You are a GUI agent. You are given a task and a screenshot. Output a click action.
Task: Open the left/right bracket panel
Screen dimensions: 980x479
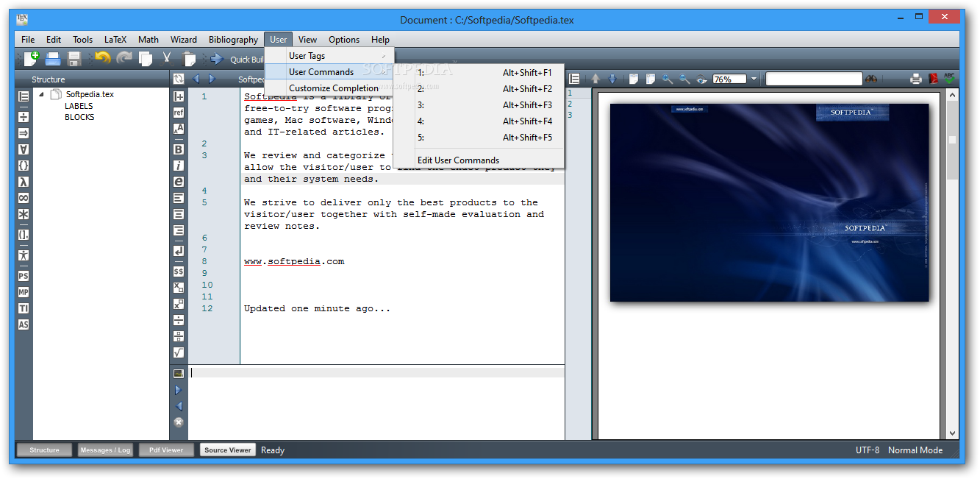tap(24, 235)
